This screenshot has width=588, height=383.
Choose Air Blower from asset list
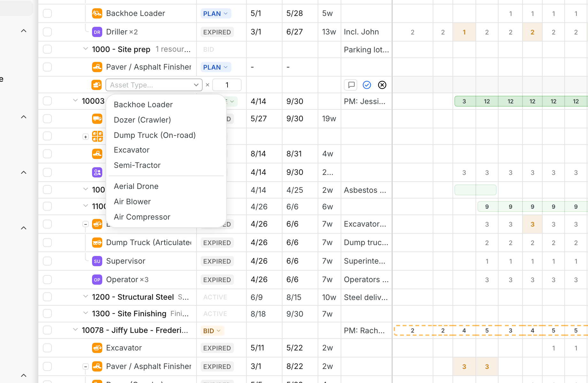click(166, 202)
